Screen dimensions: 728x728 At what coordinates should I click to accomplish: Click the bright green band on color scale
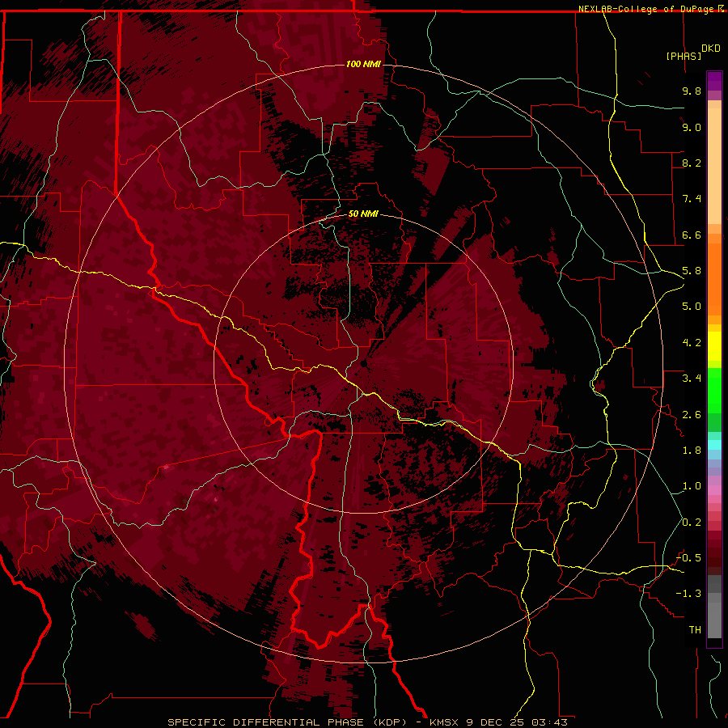(714, 391)
